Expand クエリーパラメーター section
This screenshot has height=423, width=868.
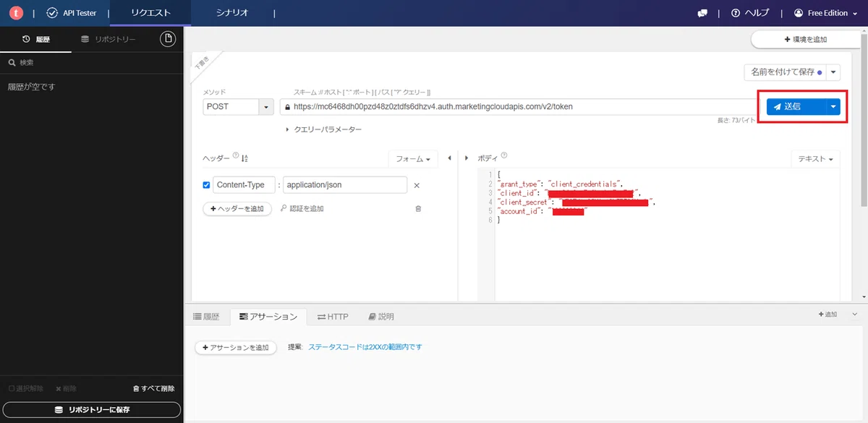tap(324, 129)
